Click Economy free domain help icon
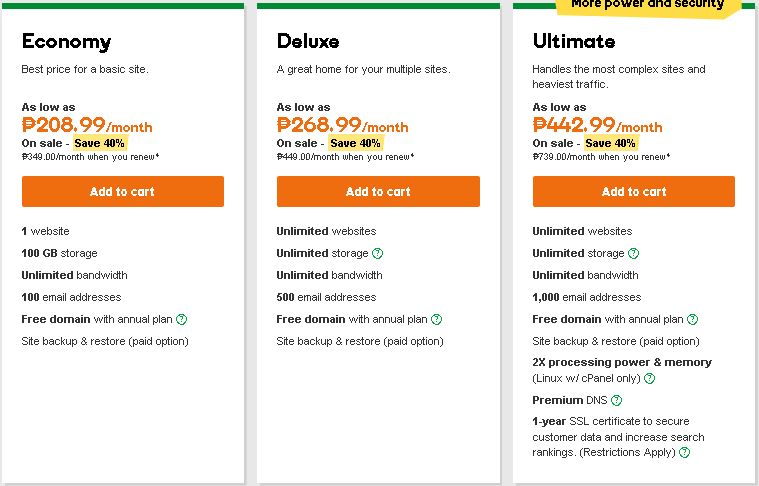Screen dimensions: 759x486 pyautogui.click(x=182, y=319)
